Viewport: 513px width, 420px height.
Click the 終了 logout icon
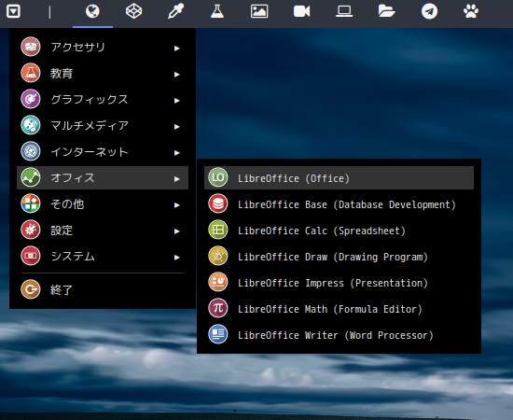(31, 289)
